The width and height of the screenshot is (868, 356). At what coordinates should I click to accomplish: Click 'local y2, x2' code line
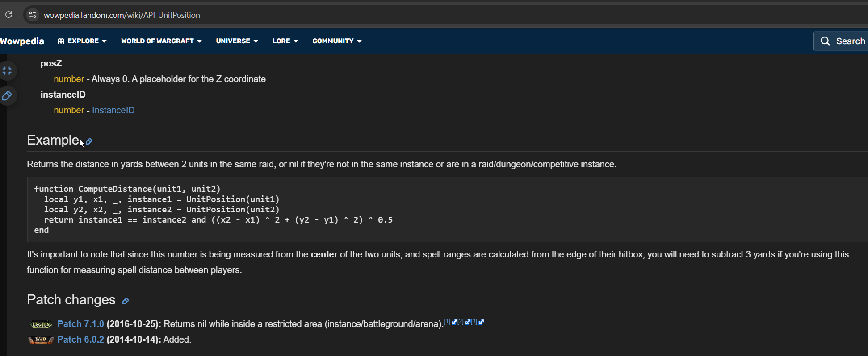pyautogui.click(x=161, y=210)
